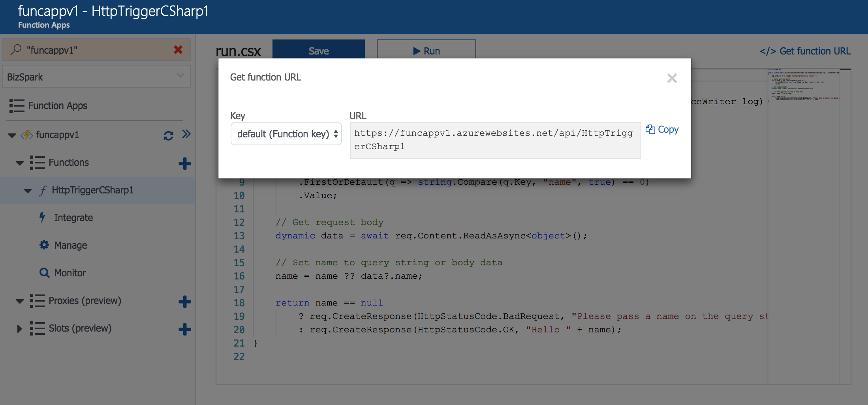Click code line number 13
The width and height of the screenshot is (868, 405).
click(x=239, y=236)
